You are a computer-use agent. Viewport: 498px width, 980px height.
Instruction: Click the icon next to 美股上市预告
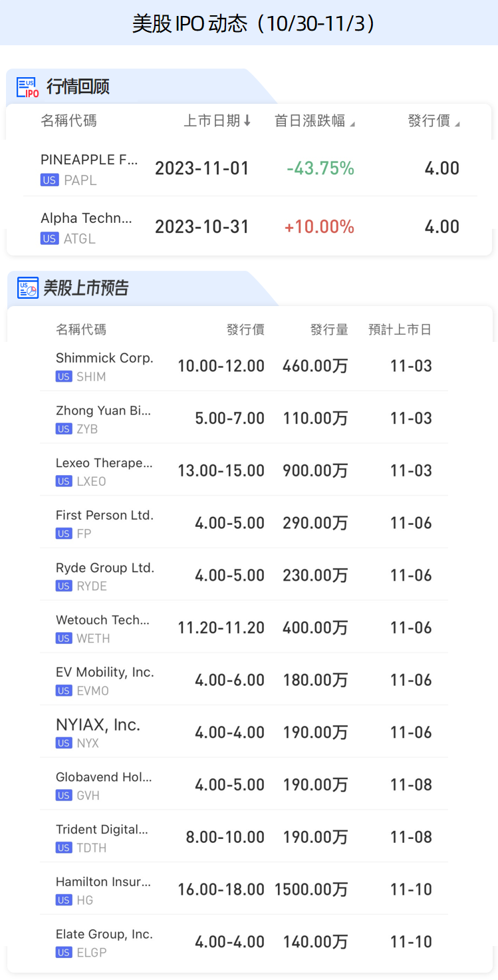coord(28,288)
